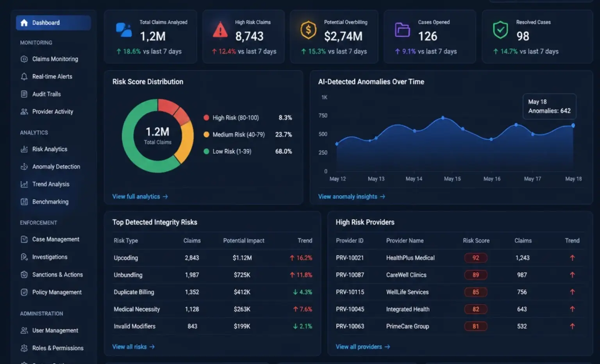Click the trend arrow for PrimeCare Group
Viewport: 600px width, 364px height.
[x=572, y=326]
